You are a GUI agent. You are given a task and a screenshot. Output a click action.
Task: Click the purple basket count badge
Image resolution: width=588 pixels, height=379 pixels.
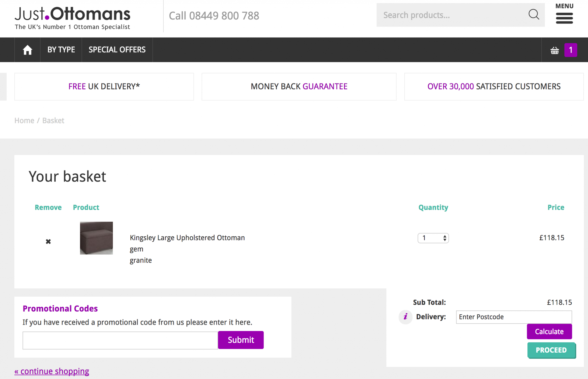pyautogui.click(x=570, y=50)
